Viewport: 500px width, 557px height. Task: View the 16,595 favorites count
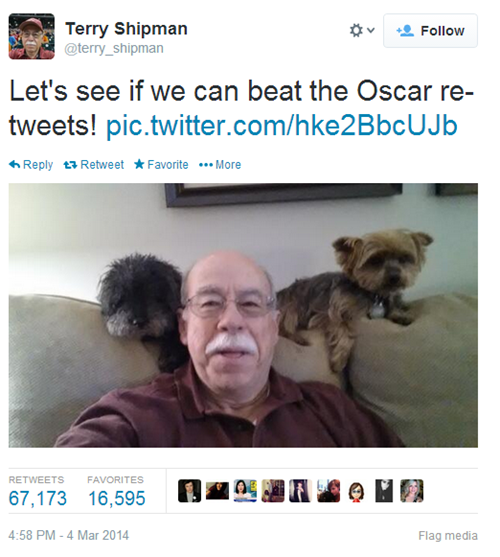point(116,498)
